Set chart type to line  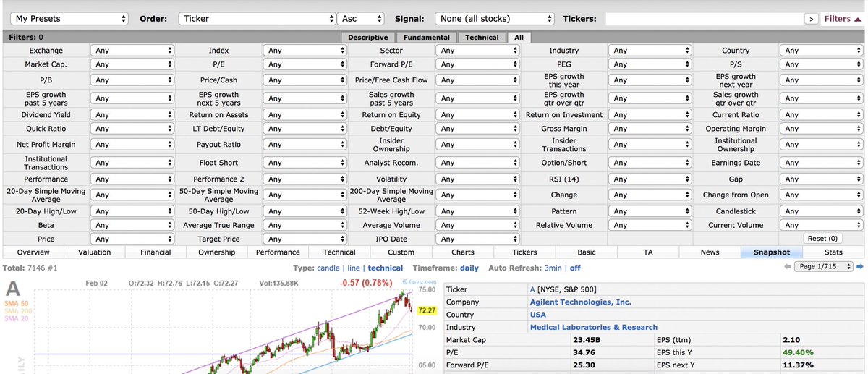[354, 268]
